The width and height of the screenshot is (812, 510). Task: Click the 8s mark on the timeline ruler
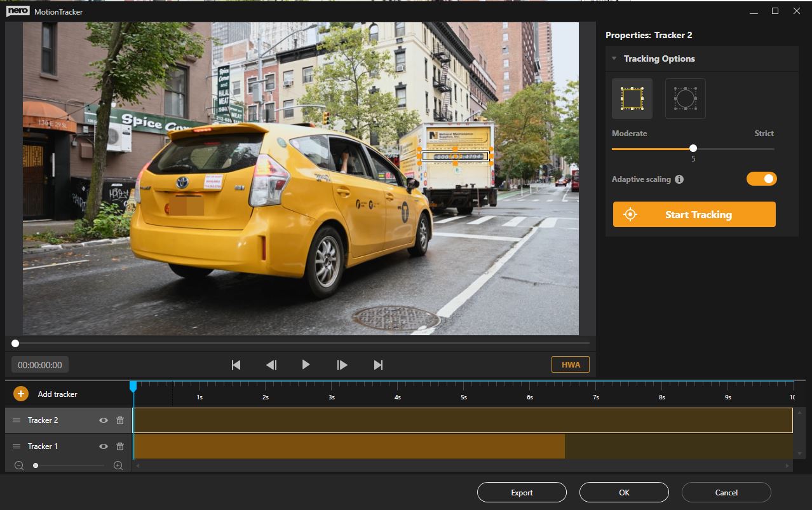point(662,397)
